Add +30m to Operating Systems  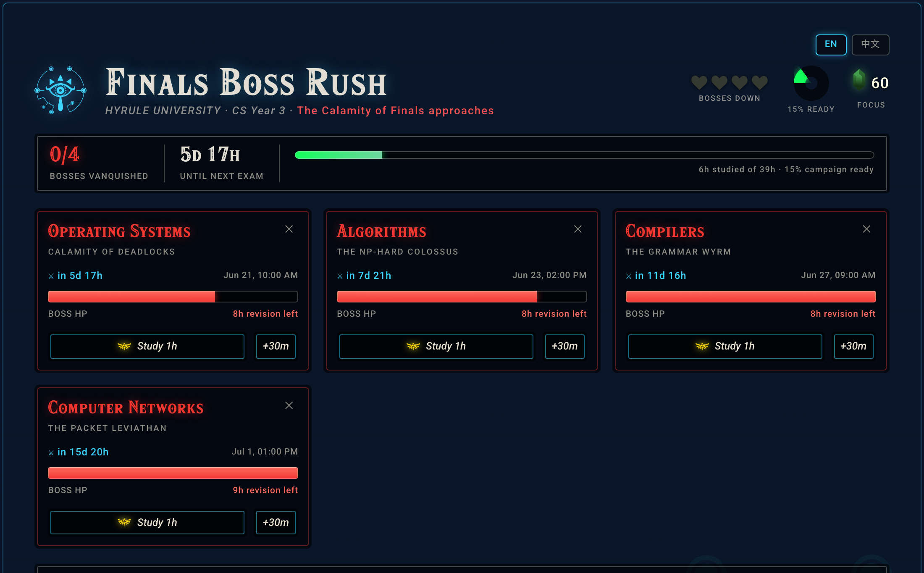tap(276, 346)
